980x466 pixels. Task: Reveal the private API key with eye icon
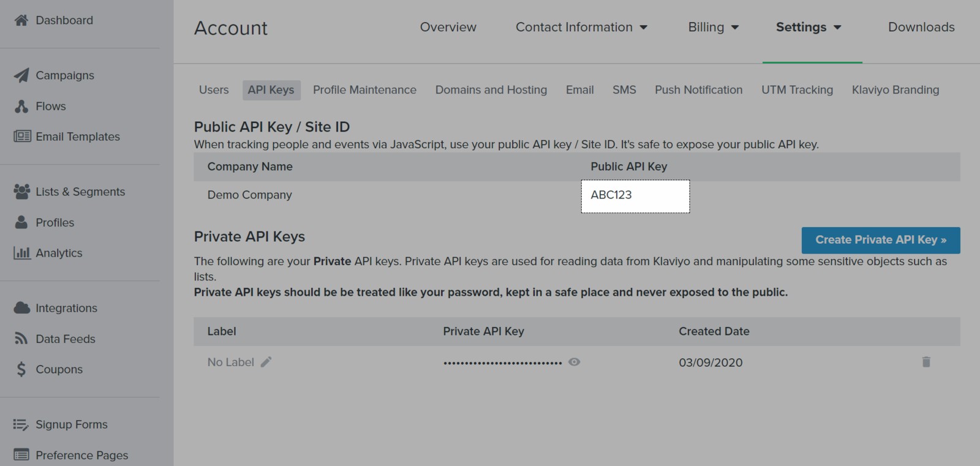point(574,362)
